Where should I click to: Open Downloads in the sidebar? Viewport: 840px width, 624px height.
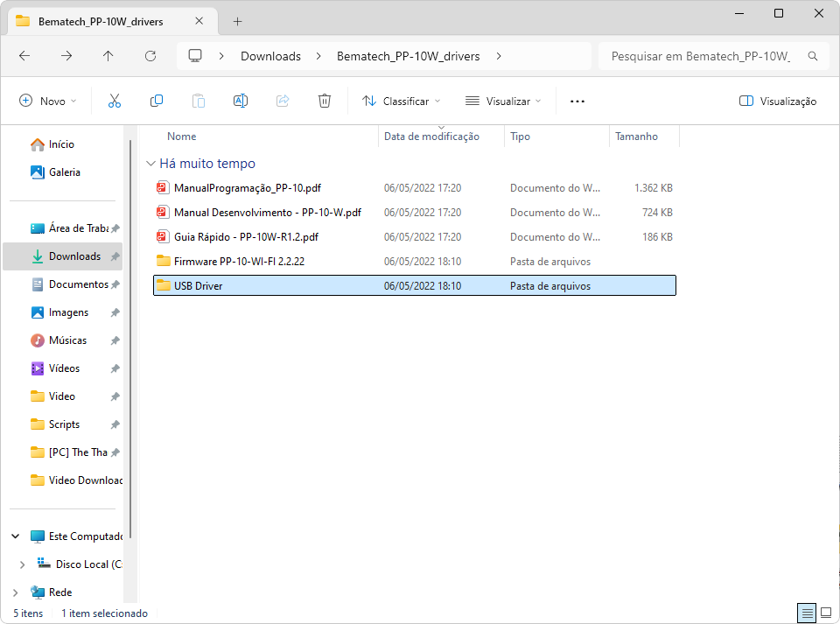[63, 256]
